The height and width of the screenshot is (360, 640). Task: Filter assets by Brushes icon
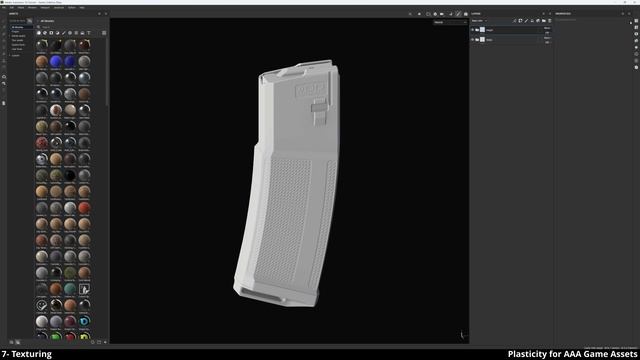pyautogui.click(x=63, y=33)
